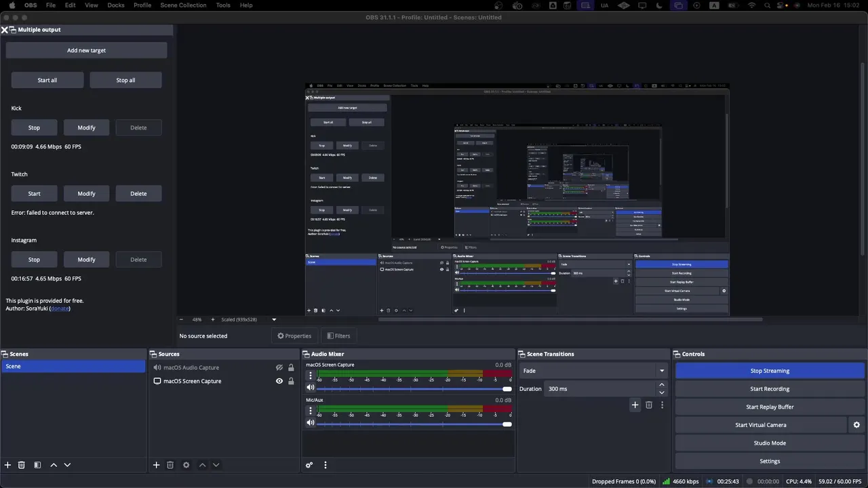Increase transition duration stepper
The image size is (868, 488).
pos(662,385)
